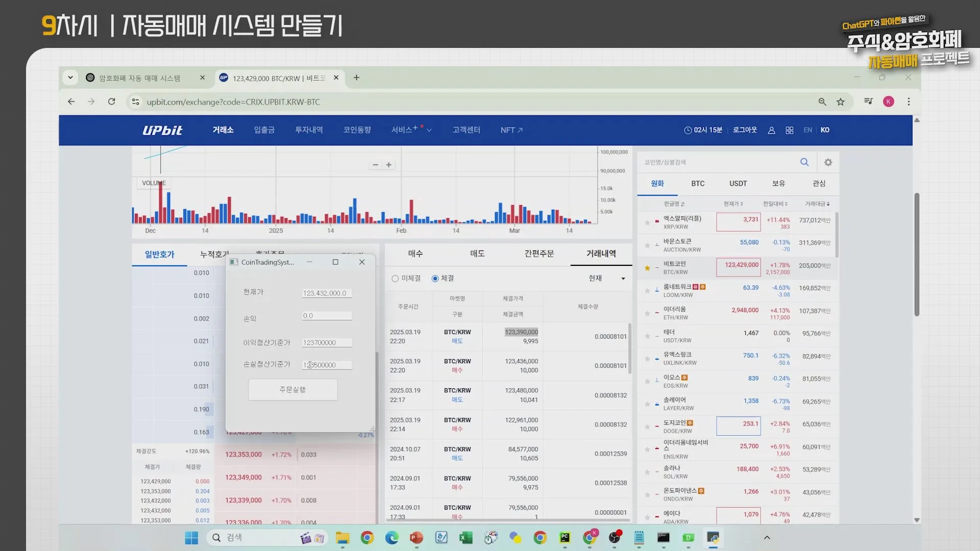Open PyCharm from the taskbar
Screen dimensions: 980x551
pyautogui.click(x=565, y=538)
